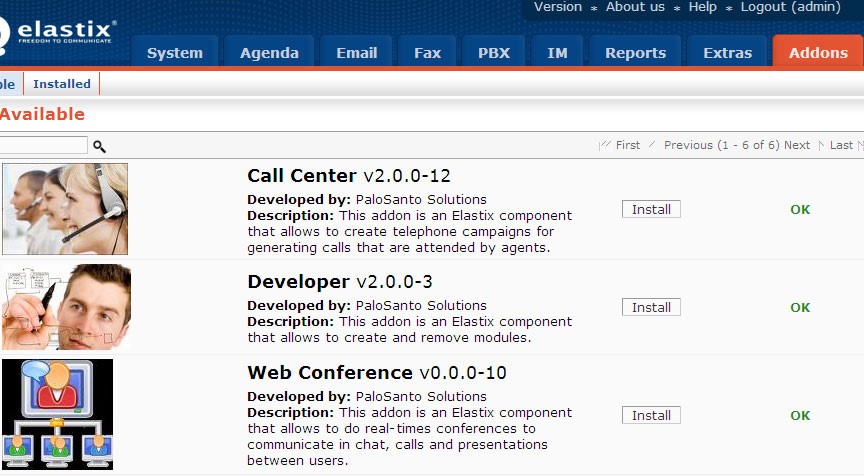This screenshot has height=476, width=864.
Task: Select the Addons tab
Action: point(818,52)
